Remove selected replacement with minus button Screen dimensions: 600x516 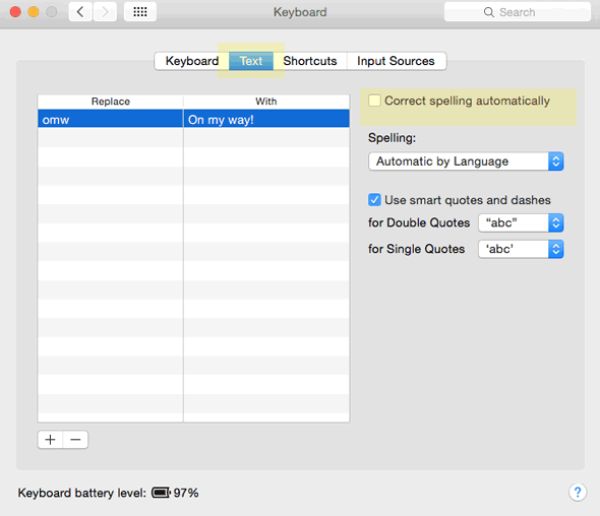(76, 440)
